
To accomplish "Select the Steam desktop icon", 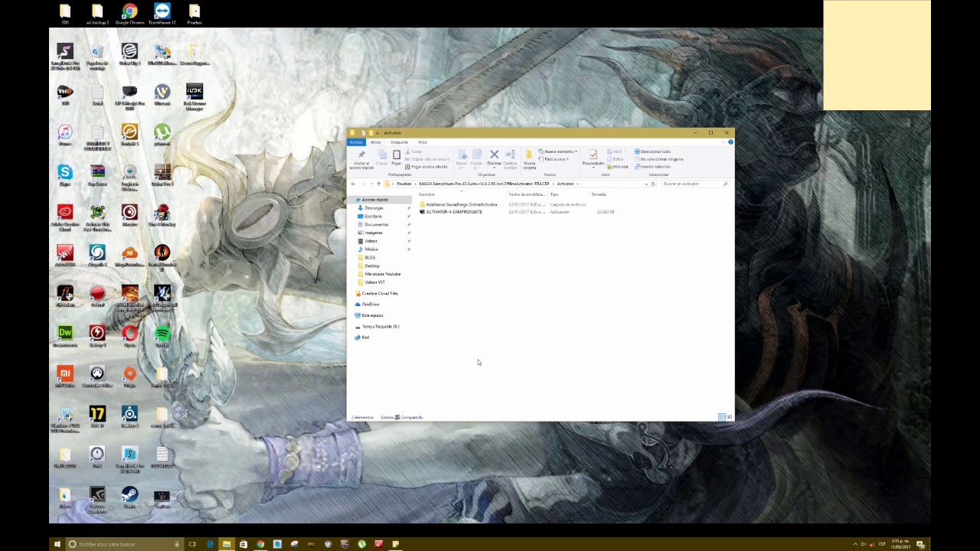I will click(129, 497).
